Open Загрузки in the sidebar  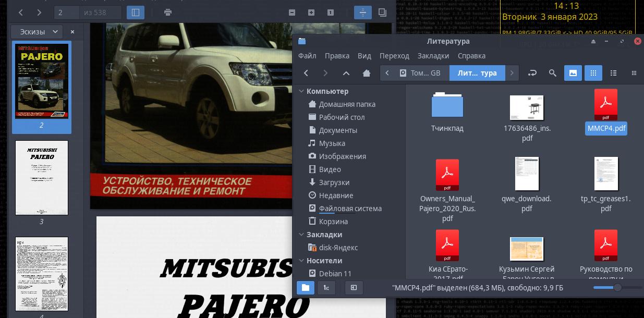(x=334, y=182)
